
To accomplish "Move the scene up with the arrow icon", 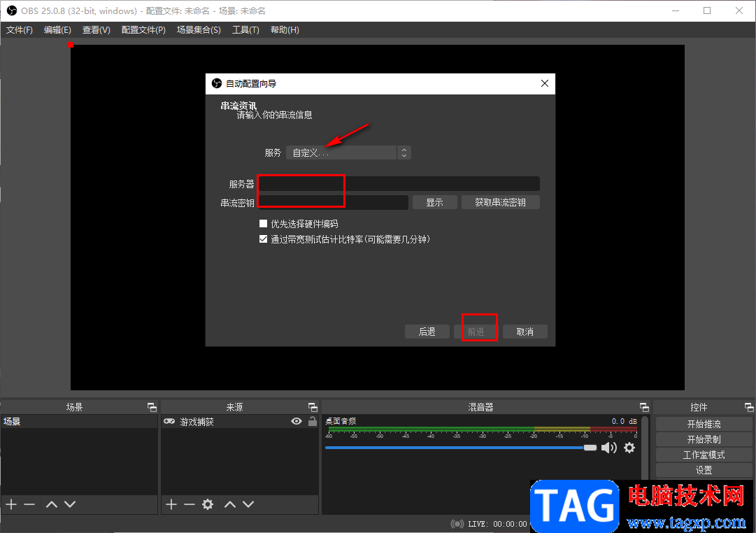I will click(x=52, y=504).
